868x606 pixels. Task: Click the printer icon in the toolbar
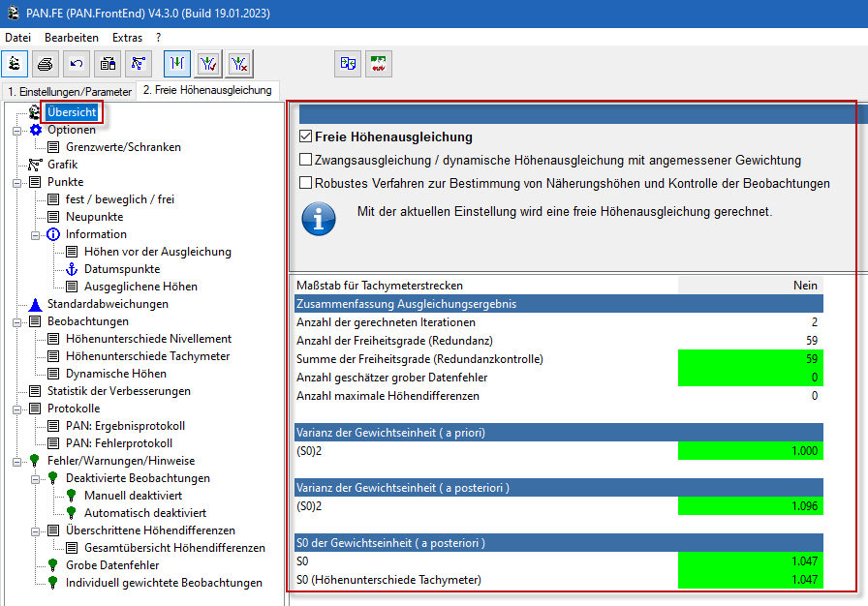(x=45, y=64)
